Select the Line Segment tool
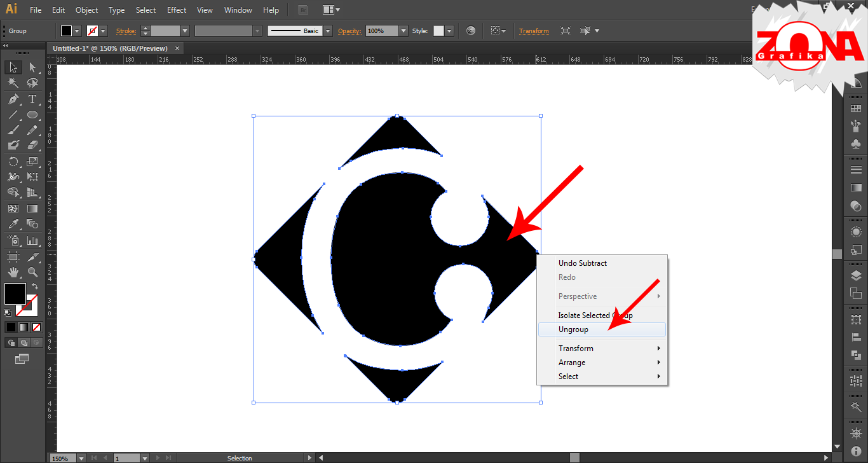This screenshot has width=868, height=463. [x=13, y=115]
